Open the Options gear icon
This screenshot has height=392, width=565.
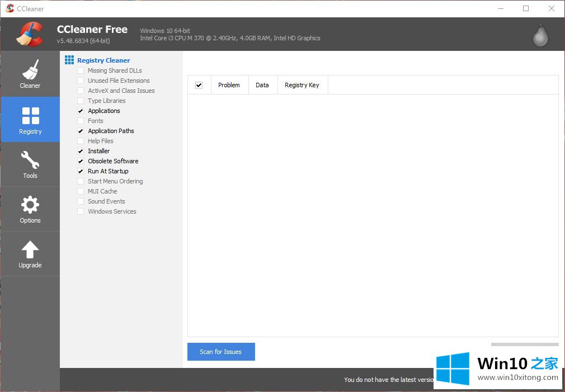pyautogui.click(x=30, y=205)
